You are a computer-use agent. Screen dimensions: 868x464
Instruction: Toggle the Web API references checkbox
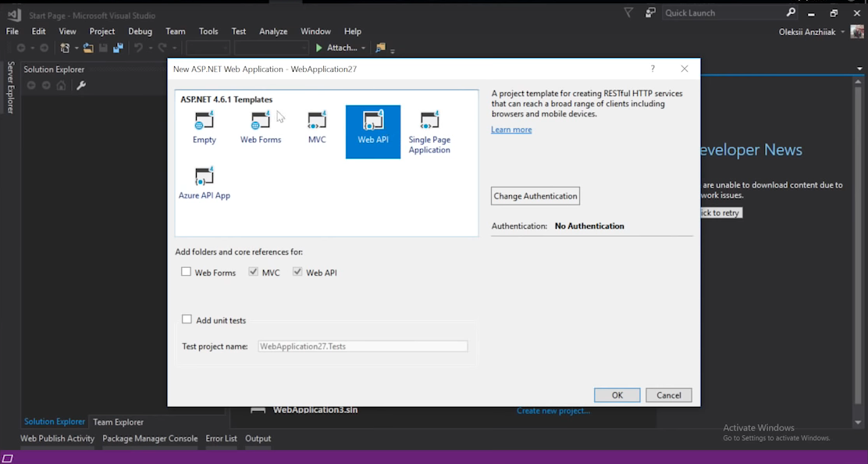pos(297,272)
